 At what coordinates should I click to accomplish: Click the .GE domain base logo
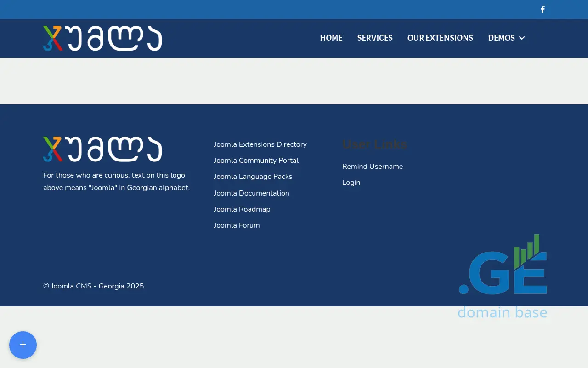[x=503, y=276]
